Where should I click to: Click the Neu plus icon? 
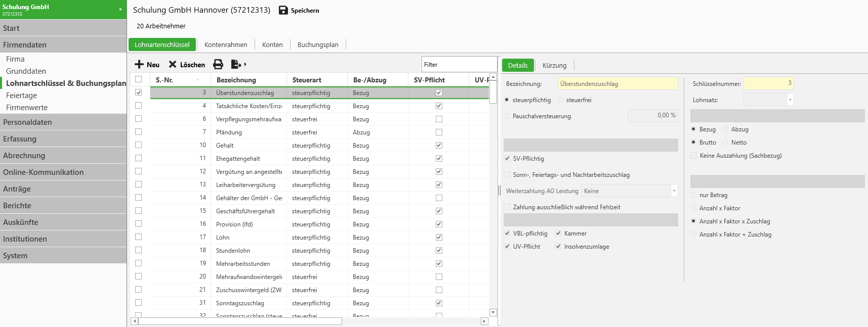coord(139,64)
